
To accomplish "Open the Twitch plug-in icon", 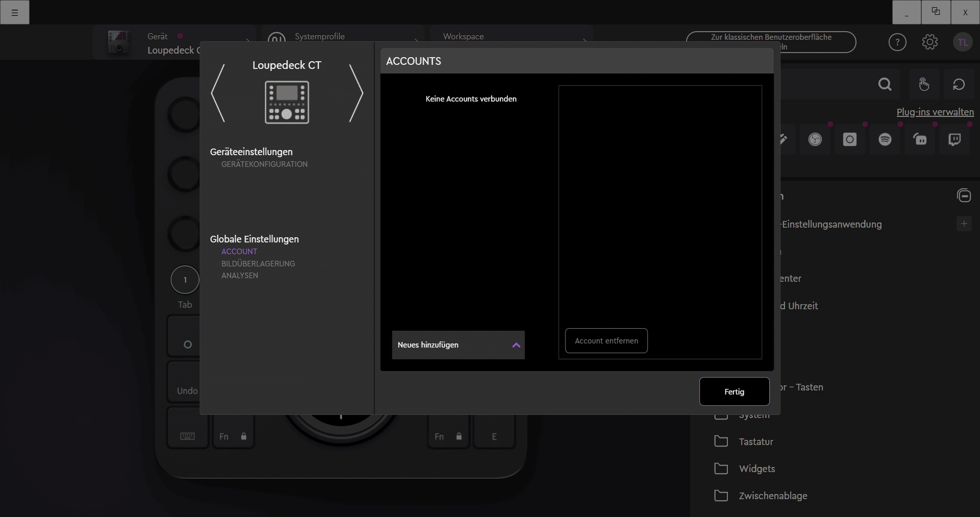I will click(954, 139).
